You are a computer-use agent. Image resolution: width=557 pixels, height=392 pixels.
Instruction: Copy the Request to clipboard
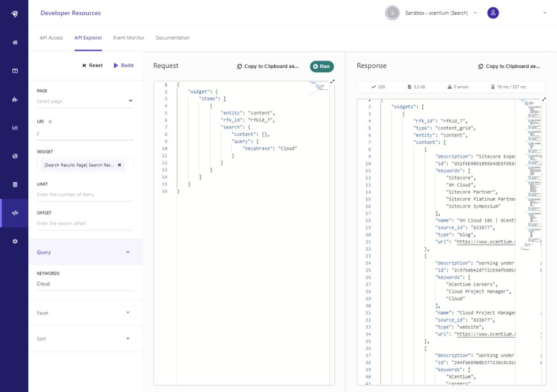pos(268,66)
